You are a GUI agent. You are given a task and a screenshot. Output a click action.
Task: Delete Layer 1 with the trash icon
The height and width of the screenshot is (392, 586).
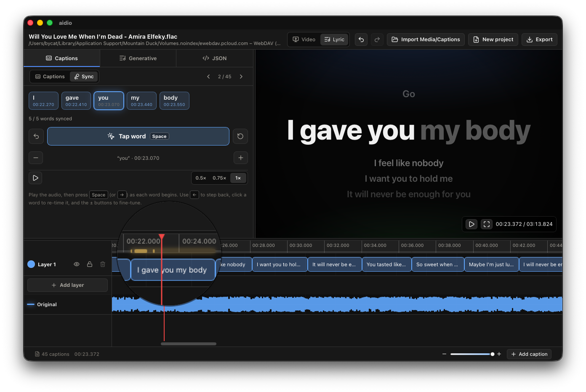click(103, 264)
